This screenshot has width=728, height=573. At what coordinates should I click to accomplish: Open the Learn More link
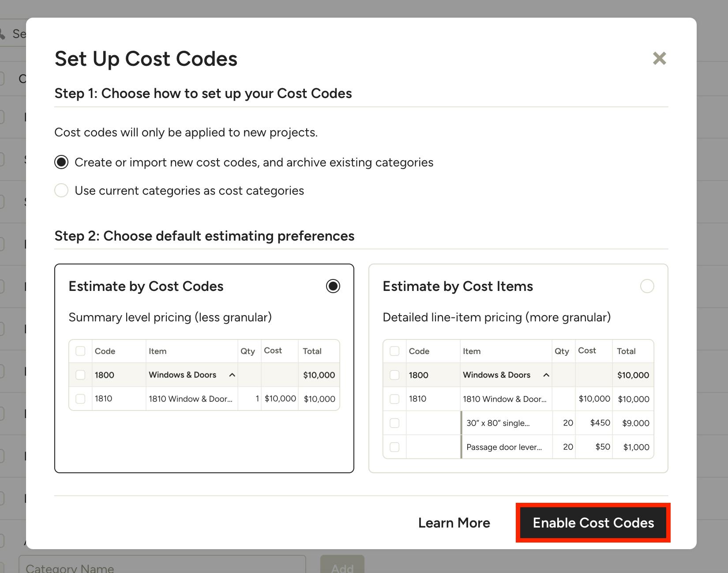pos(454,523)
